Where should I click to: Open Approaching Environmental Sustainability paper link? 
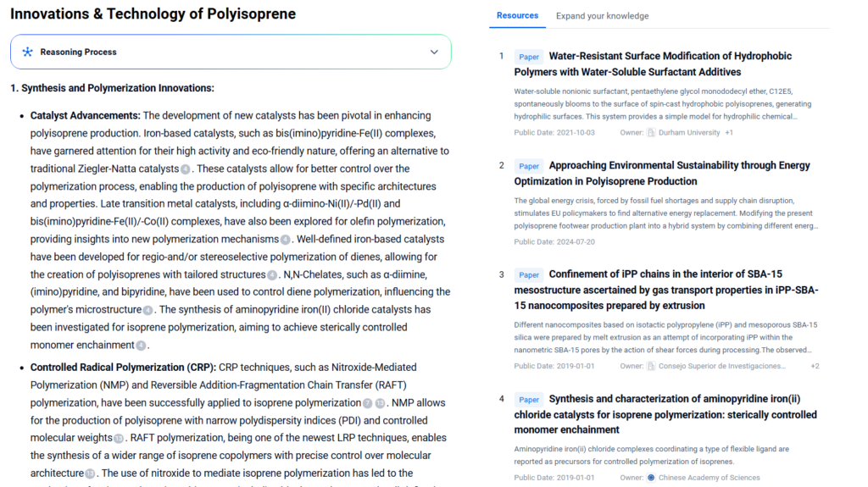click(x=679, y=165)
